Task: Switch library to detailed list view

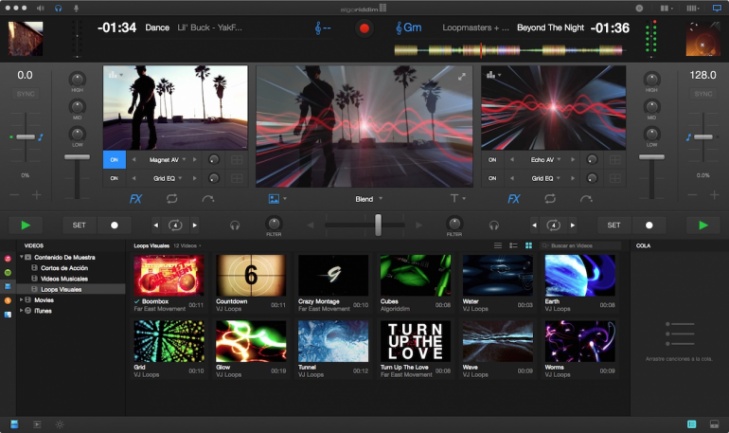Action: (513, 246)
